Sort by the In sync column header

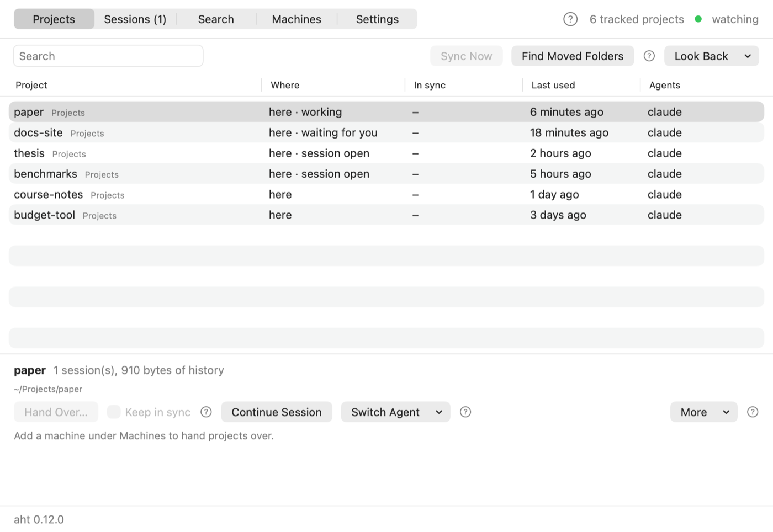point(430,85)
